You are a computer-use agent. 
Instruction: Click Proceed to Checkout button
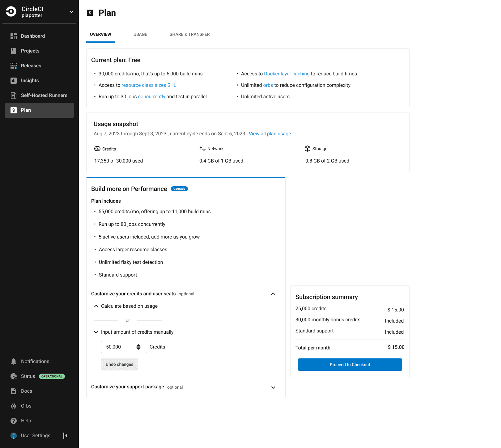tap(350, 365)
